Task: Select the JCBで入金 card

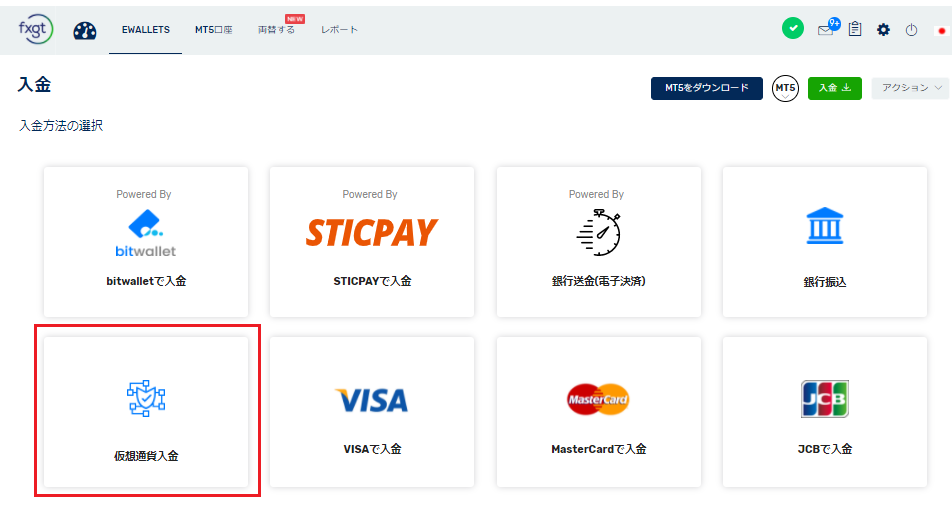Action: coord(825,411)
